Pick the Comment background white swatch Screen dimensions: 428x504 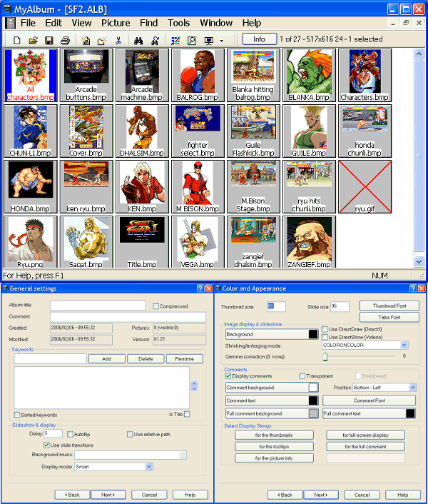tap(313, 388)
